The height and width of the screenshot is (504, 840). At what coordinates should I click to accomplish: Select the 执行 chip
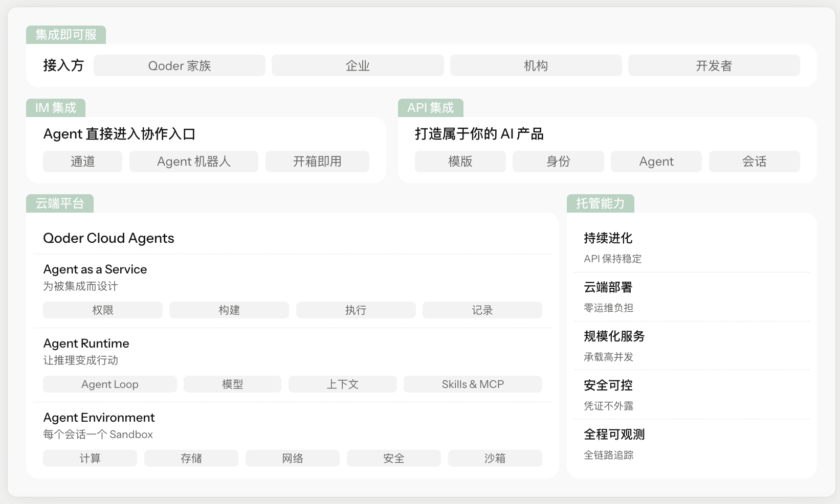[356, 310]
